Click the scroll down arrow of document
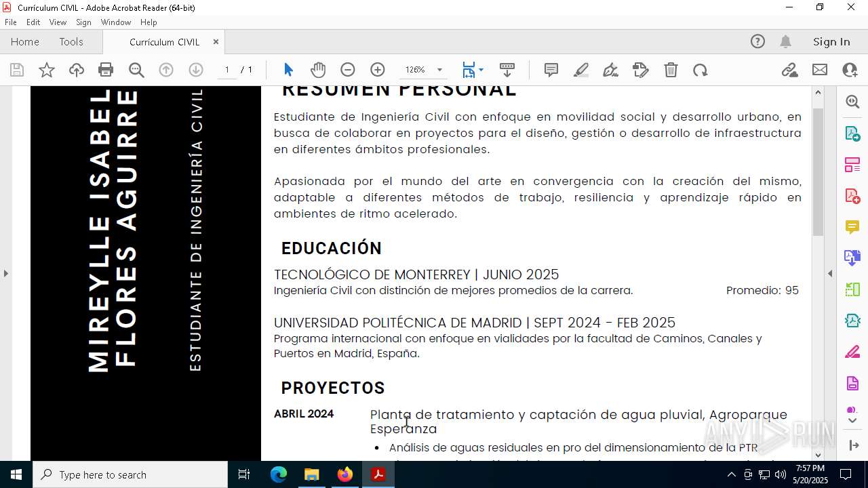This screenshot has width=868, height=488. point(818,455)
